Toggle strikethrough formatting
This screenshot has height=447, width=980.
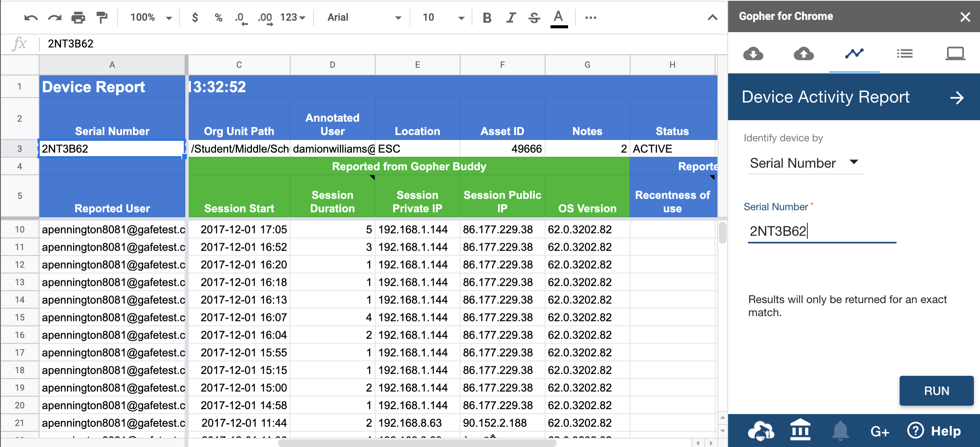534,18
